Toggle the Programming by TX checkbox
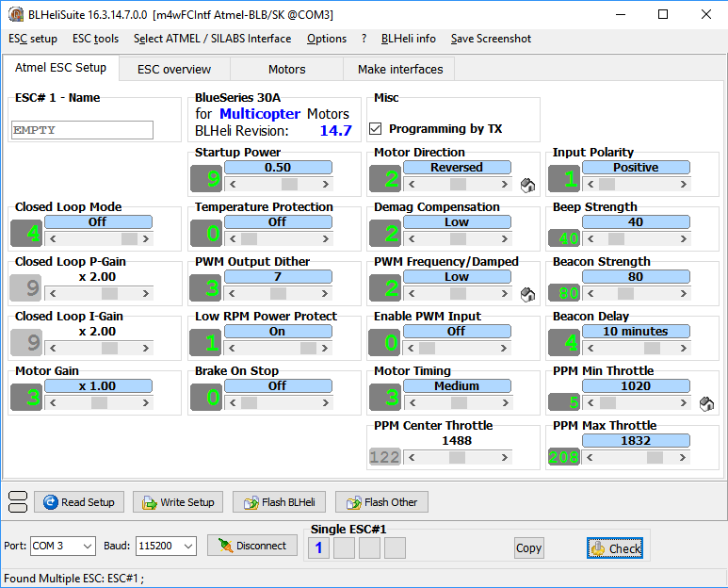Image resolution: width=728 pixels, height=588 pixels. [376, 129]
